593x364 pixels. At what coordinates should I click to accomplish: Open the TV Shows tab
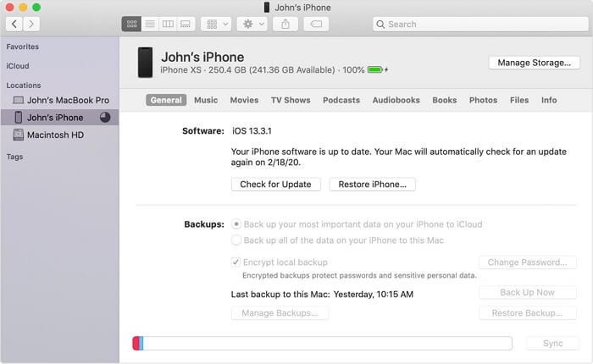291,100
